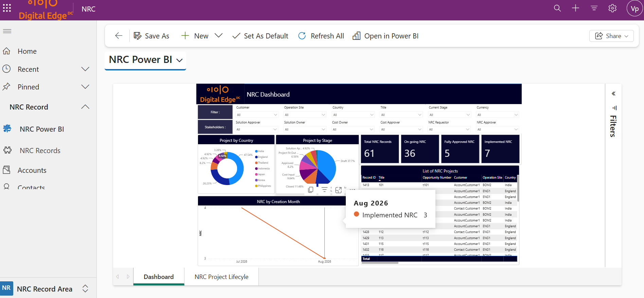Screen dimensions: 644x298
Task: Open the NRC Requestor filter dropdown
Action: click(x=449, y=129)
